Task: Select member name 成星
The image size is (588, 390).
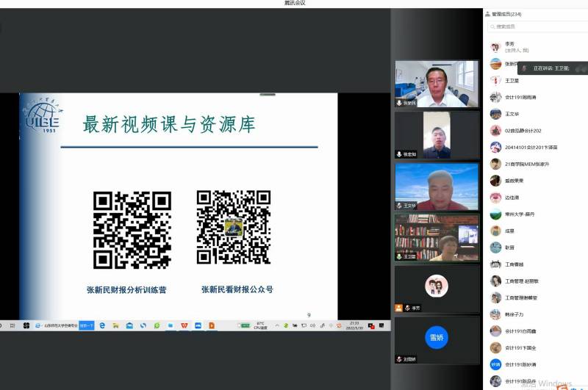Action: tap(509, 231)
